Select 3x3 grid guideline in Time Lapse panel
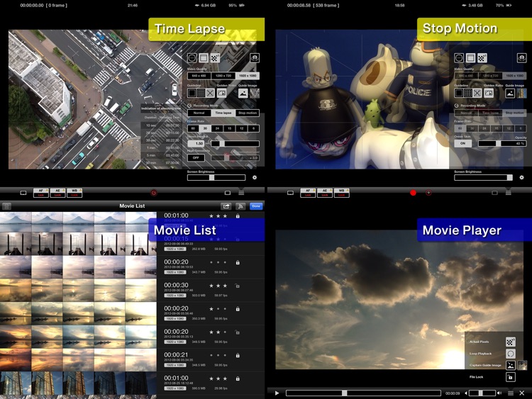This screenshot has height=399, width=532. tap(201, 93)
